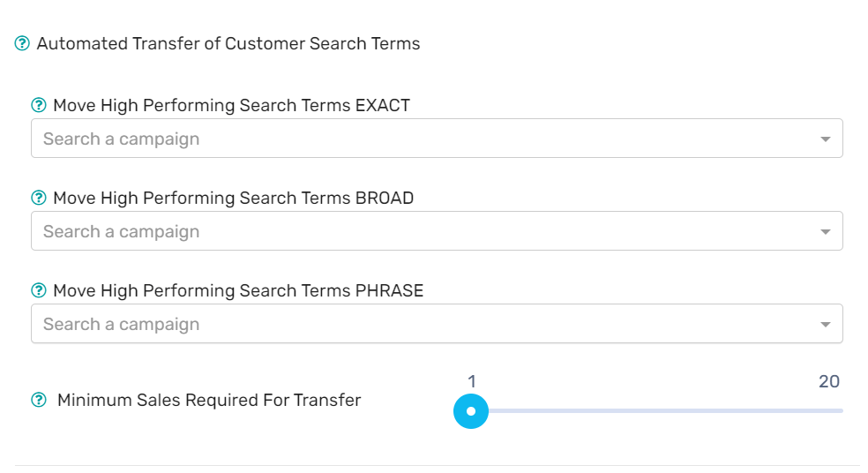Click help icon for Search Terms EXACT
Image resolution: width=868 pixels, height=473 pixels.
click(39, 105)
